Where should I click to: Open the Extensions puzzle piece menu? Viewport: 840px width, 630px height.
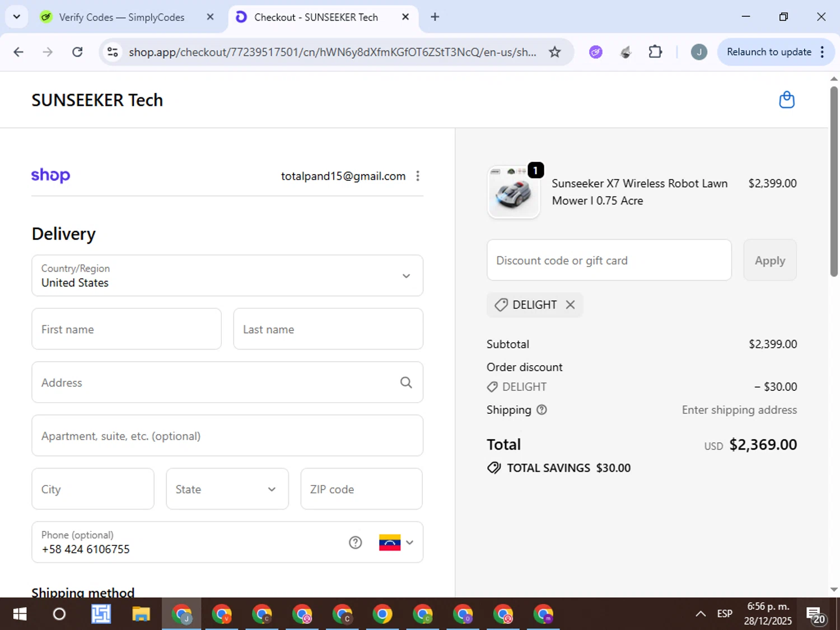tap(655, 52)
